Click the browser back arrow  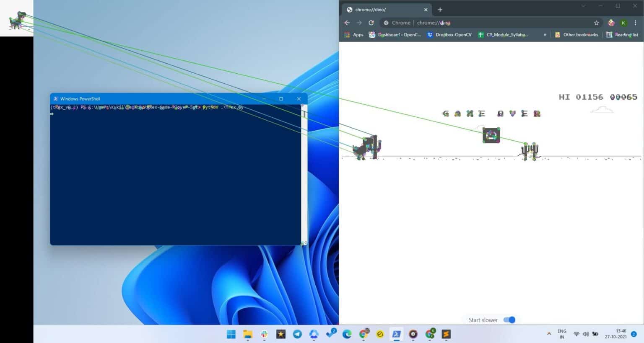[347, 23]
